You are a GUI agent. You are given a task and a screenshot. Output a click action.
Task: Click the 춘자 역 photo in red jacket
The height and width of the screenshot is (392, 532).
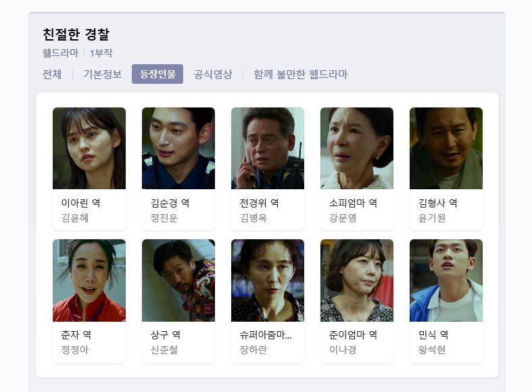pos(89,280)
